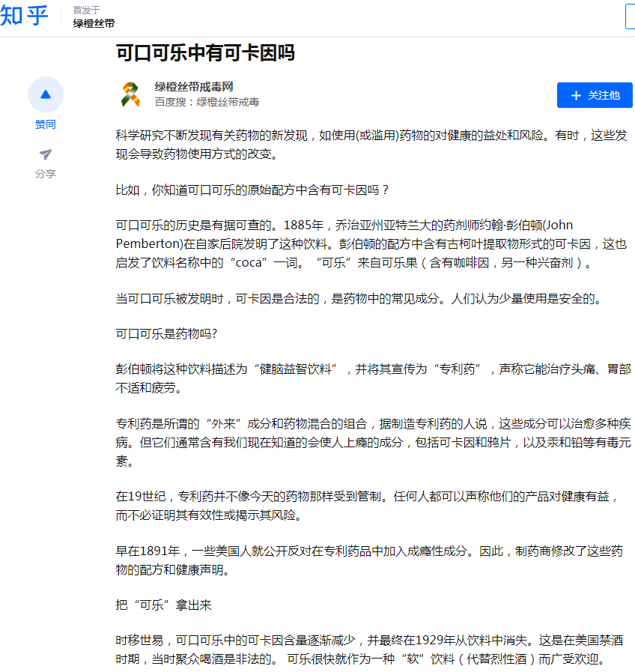Image resolution: width=635 pixels, height=672 pixels.
Task: Select the article title 可口可乐中有可卡因吗
Action: coord(205,53)
